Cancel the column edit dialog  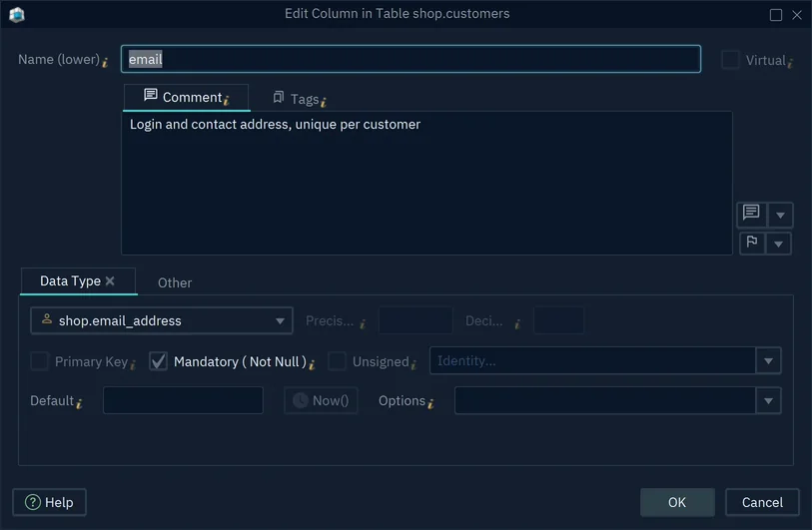point(762,502)
